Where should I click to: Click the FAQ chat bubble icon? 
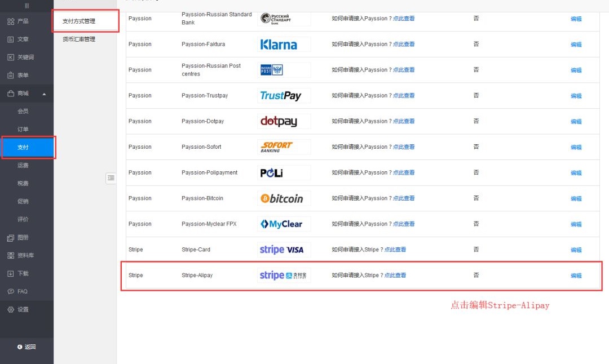point(11,292)
